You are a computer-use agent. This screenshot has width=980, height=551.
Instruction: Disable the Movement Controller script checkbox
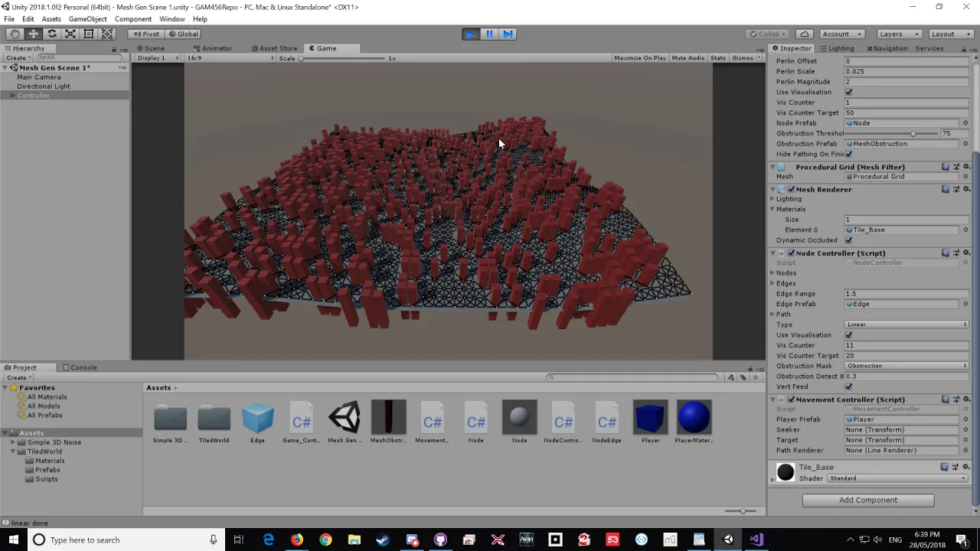click(791, 399)
